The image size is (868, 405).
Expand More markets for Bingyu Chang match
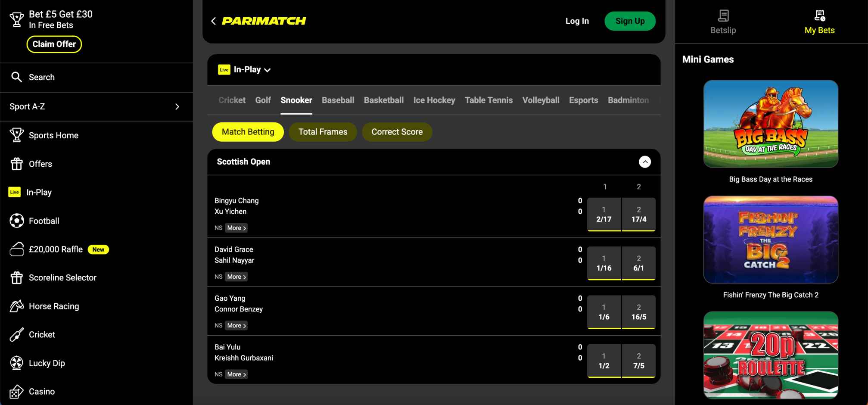click(235, 227)
